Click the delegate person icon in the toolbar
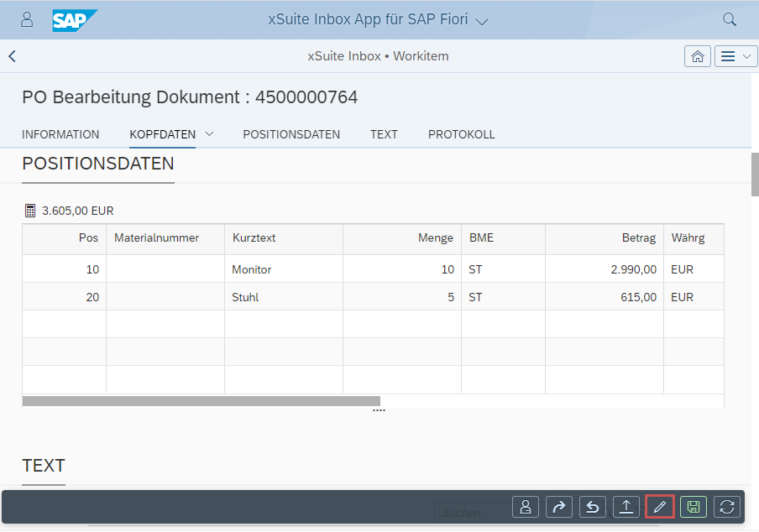Image resolution: width=759 pixels, height=532 pixels. pyautogui.click(x=525, y=507)
